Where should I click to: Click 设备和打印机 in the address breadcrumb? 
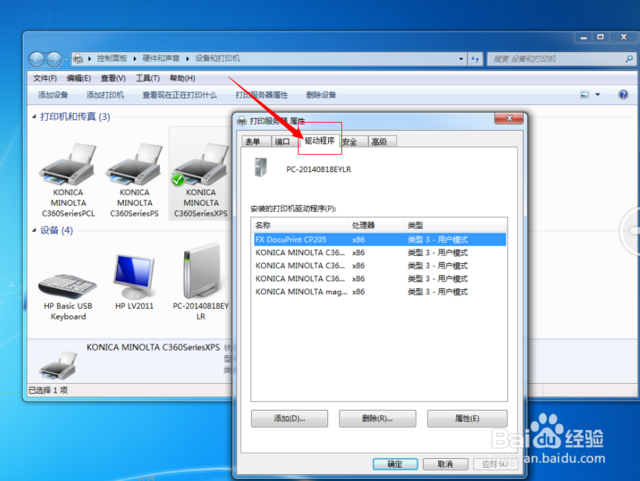217,59
